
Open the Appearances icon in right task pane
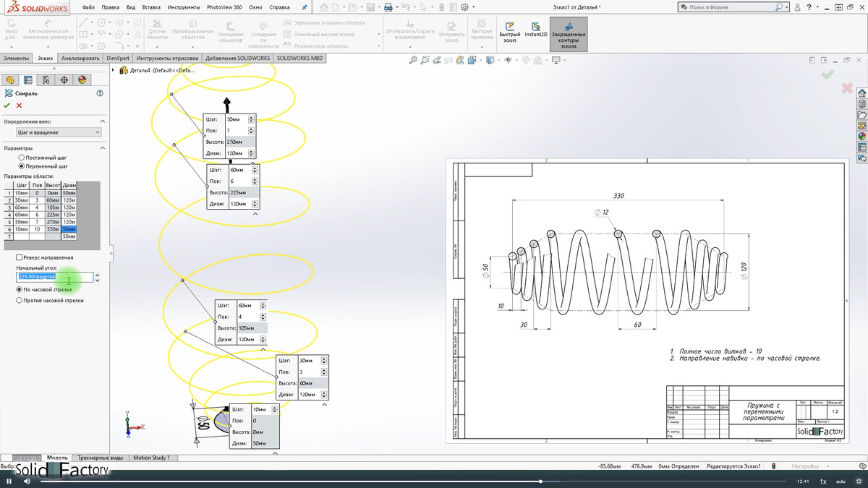[862, 135]
